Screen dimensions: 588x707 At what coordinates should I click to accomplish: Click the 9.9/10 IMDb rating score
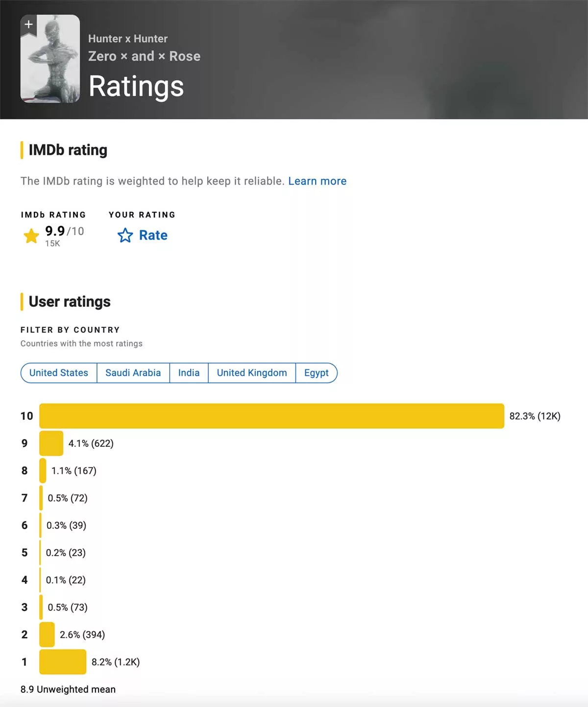click(x=64, y=231)
